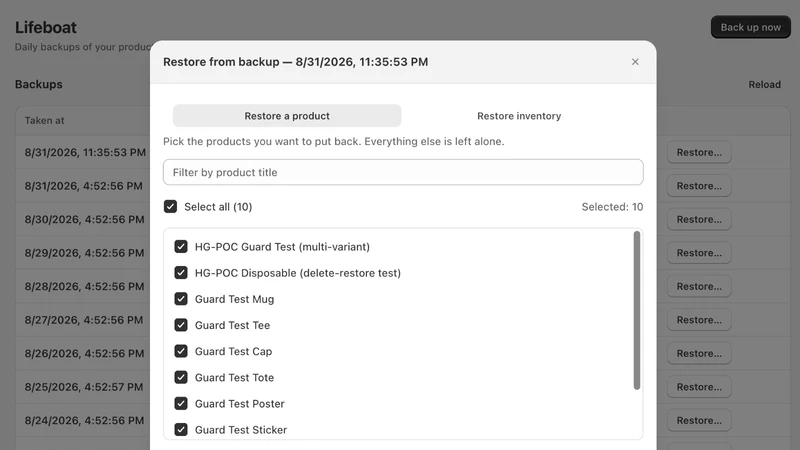Uncheck HG-POC Disposable (delete-restore test)
Image resolution: width=800 pixels, height=450 pixels.
[x=181, y=273]
